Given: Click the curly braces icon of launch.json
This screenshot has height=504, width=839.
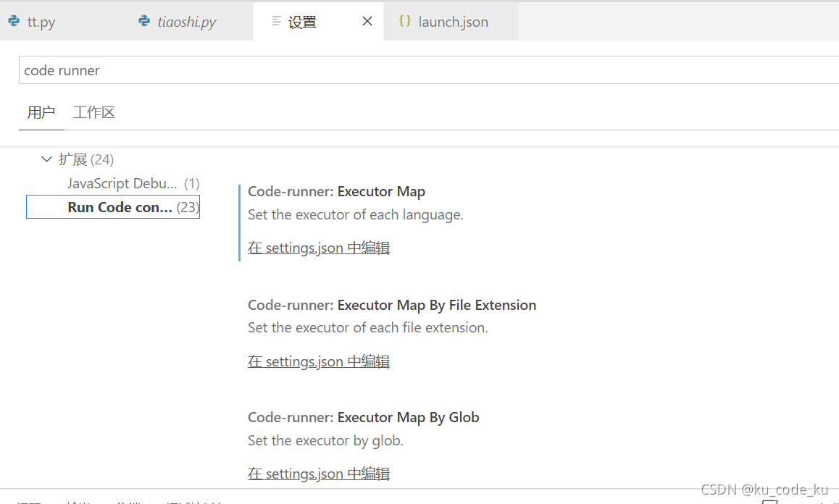Looking at the screenshot, I should coord(405,21).
